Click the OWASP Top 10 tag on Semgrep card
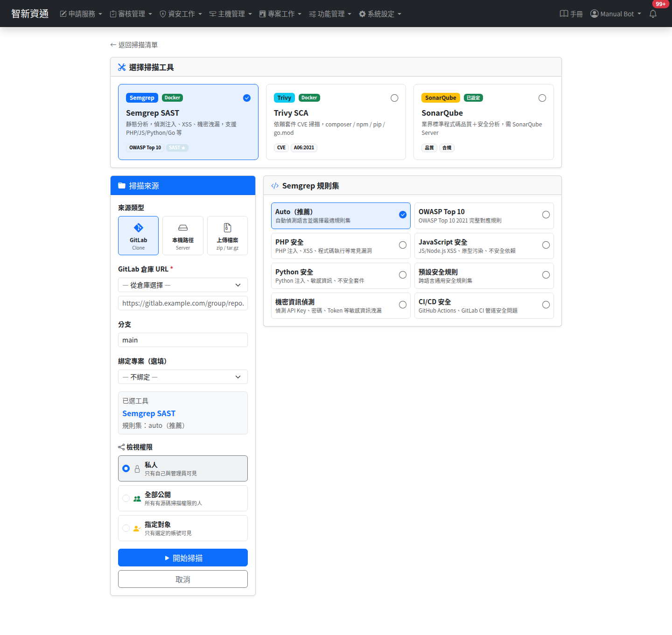Viewport: 672px width, 635px height. [145, 147]
